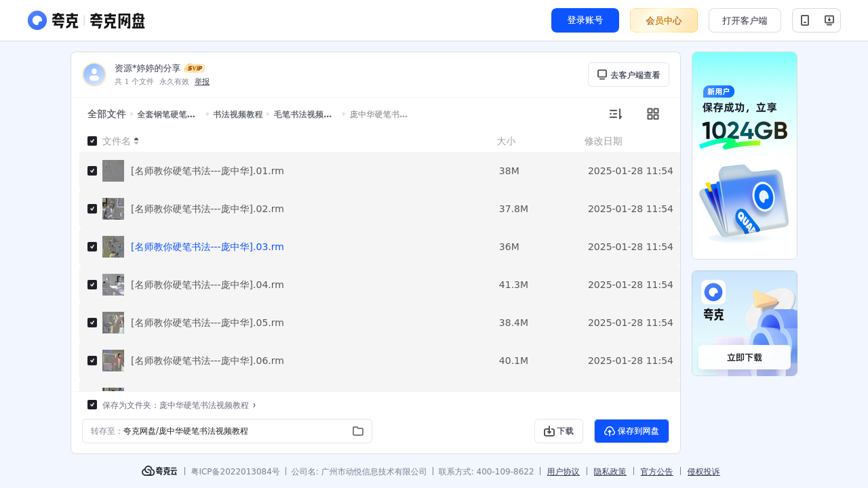Go to 书法视频教程 breadcrumb folder
Image resolution: width=868 pixels, height=488 pixels.
238,115
